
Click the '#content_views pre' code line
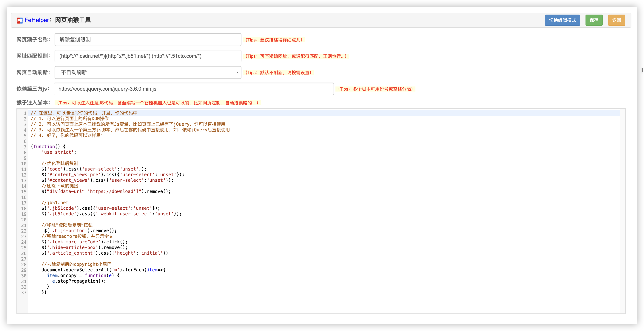pyautogui.click(x=113, y=175)
